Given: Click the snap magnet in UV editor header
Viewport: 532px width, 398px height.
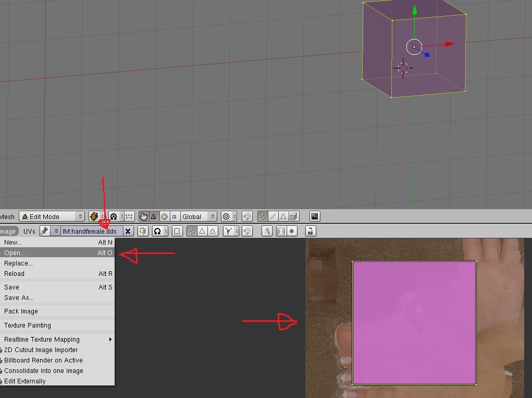Looking at the screenshot, I should point(247,231).
